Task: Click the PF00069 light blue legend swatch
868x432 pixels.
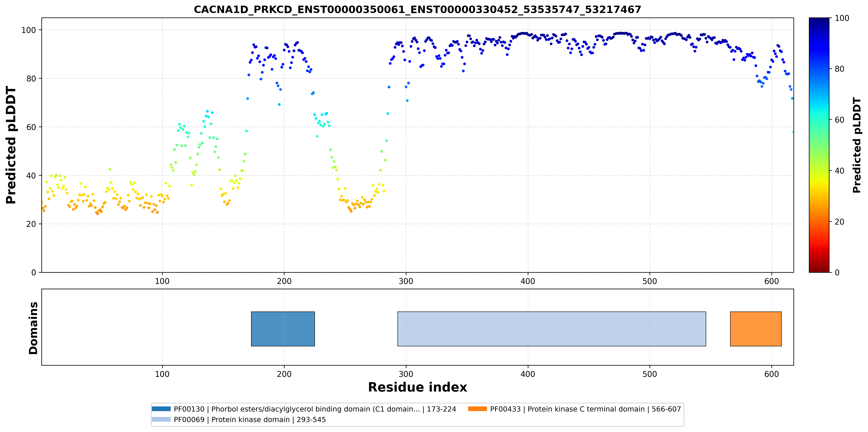Action: 161,419
